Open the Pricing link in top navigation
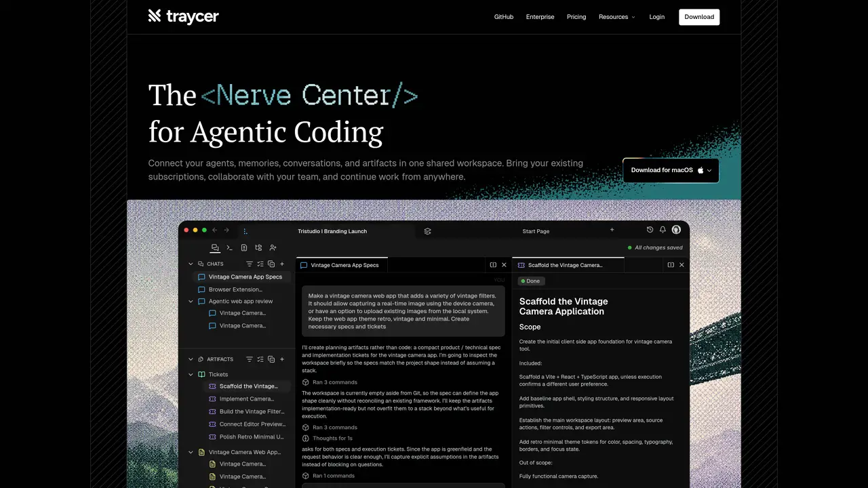Image resolution: width=868 pixels, height=488 pixels. pyautogui.click(x=576, y=17)
